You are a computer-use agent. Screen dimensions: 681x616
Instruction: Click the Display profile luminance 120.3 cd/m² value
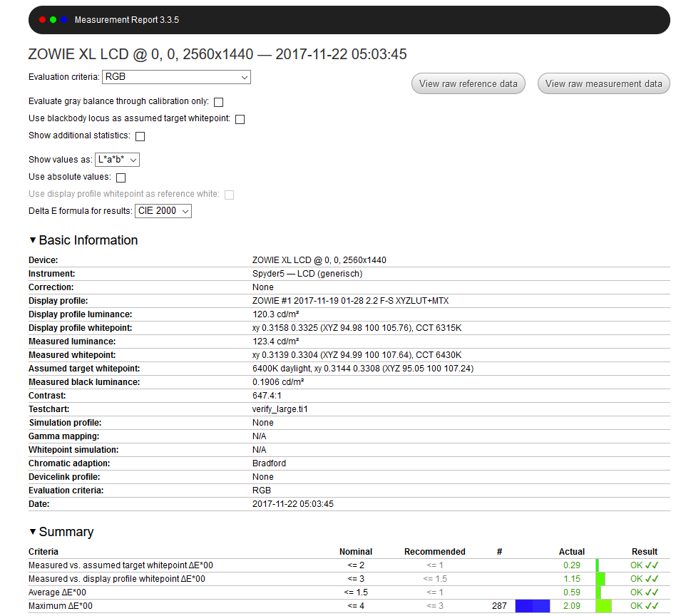click(x=276, y=314)
